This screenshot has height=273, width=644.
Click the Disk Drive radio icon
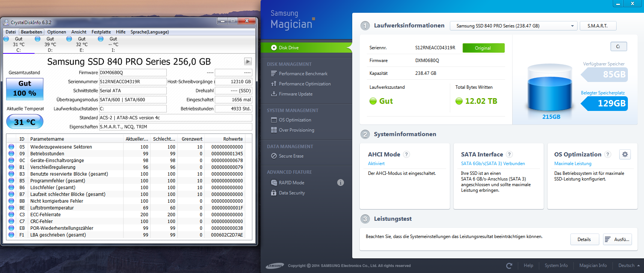274,48
